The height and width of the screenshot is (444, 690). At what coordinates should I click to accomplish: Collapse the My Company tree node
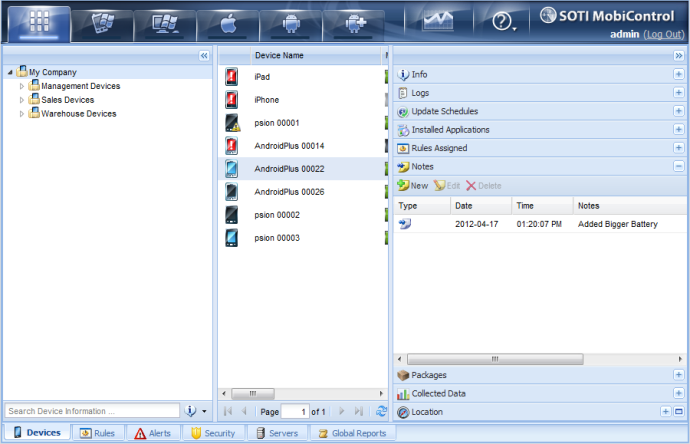click(10, 72)
